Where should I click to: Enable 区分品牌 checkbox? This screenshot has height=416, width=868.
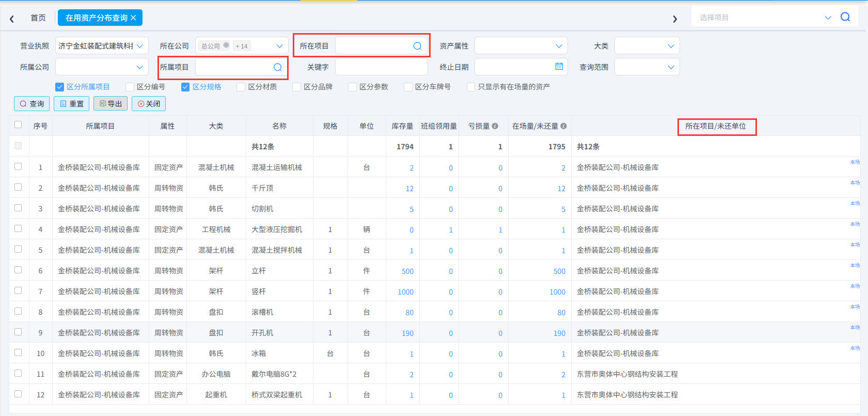point(296,87)
